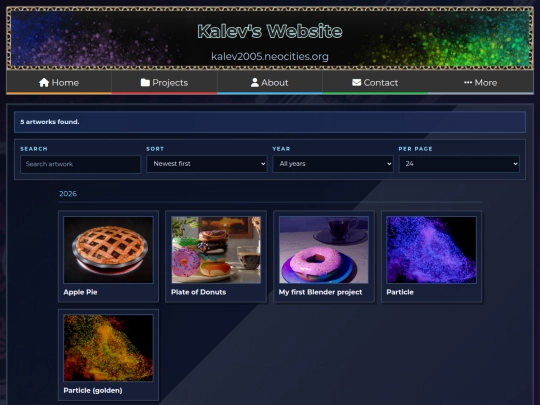540x405 pixels.
Task: Click the YEAR field label
Action: pyautogui.click(x=281, y=149)
